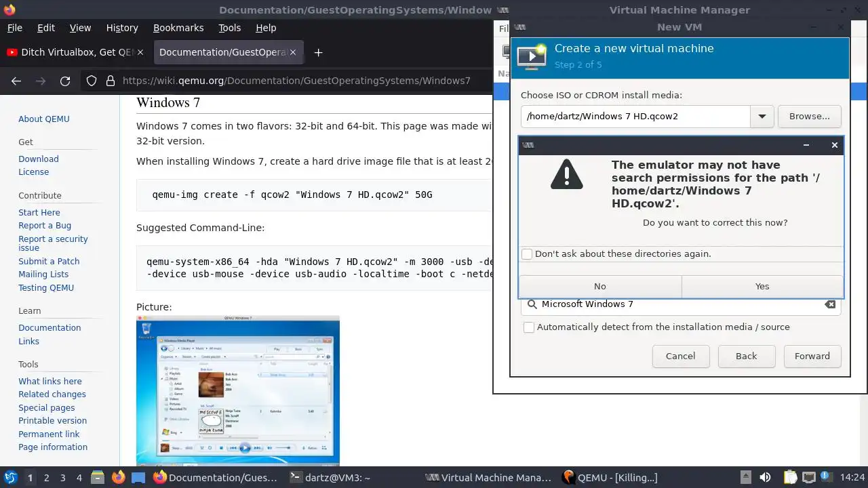Screen dimensions: 868x488
Task: Switch to the "Ditch Virtualbox" YouTube tab
Action: coord(76,52)
